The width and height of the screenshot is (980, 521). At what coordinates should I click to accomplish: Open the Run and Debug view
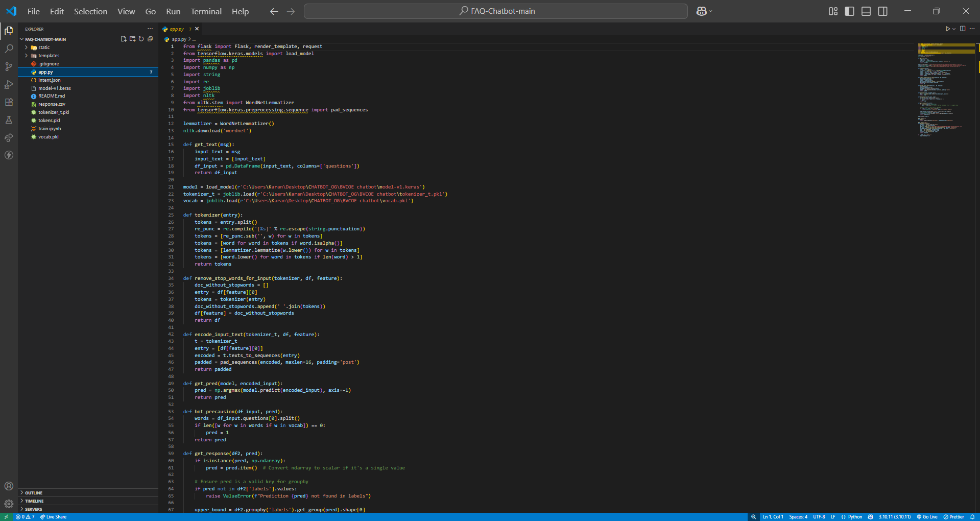pos(9,84)
